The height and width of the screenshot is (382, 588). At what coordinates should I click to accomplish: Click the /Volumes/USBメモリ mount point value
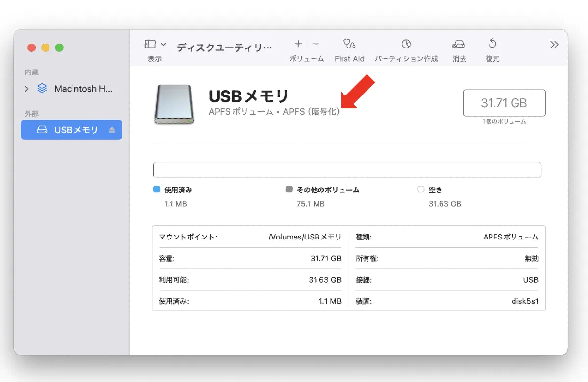coord(305,237)
